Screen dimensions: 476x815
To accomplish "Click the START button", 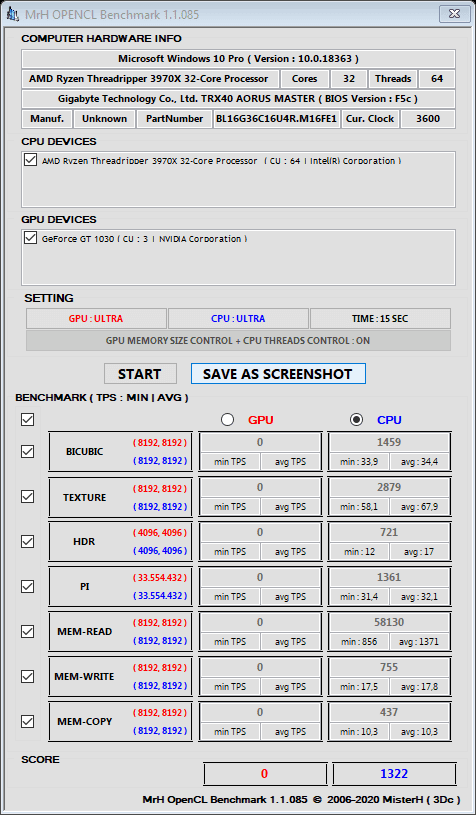I will 140,374.
